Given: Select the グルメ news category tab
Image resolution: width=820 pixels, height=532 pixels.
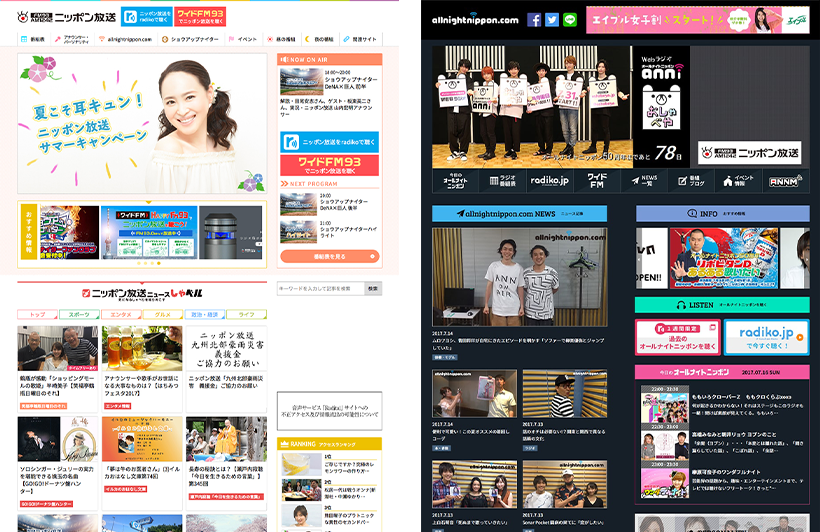Looking at the screenshot, I should (x=163, y=314).
